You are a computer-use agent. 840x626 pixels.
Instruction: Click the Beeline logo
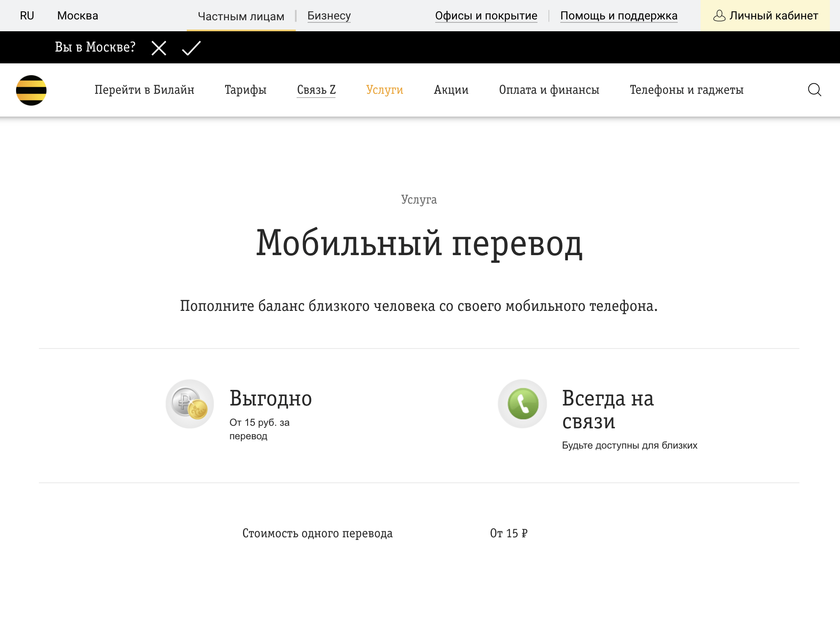coord(32,90)
